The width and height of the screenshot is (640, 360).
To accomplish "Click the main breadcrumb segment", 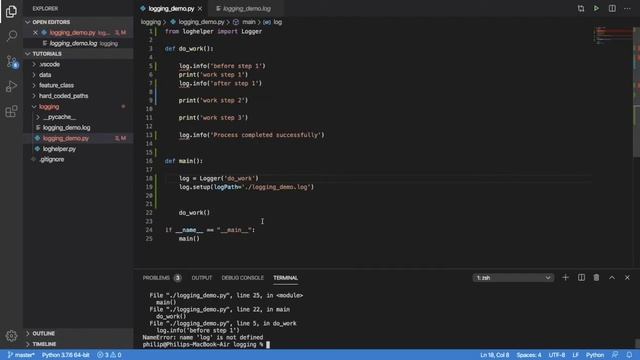I will [244, 22].
